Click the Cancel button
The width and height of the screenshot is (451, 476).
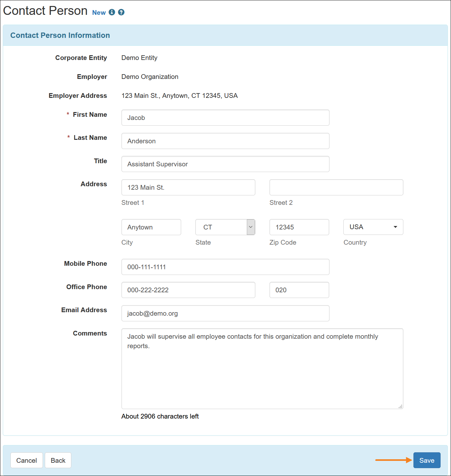[x=27, y=461]
